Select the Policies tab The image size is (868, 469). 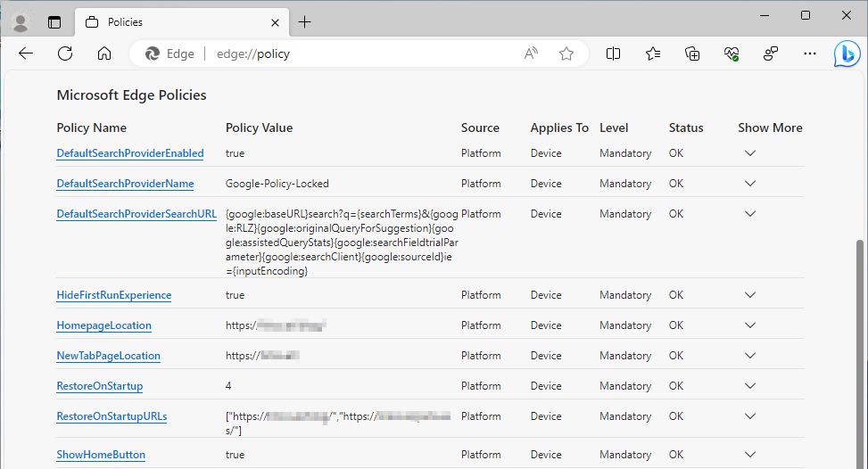pyautogui.click(x=182, y=22)
